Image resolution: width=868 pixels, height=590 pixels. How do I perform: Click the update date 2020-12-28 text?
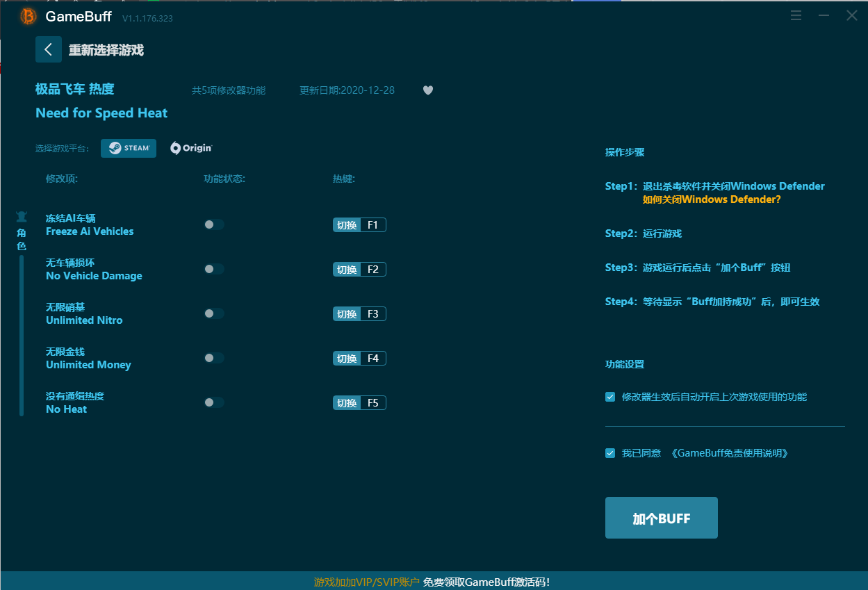[347, 90]
